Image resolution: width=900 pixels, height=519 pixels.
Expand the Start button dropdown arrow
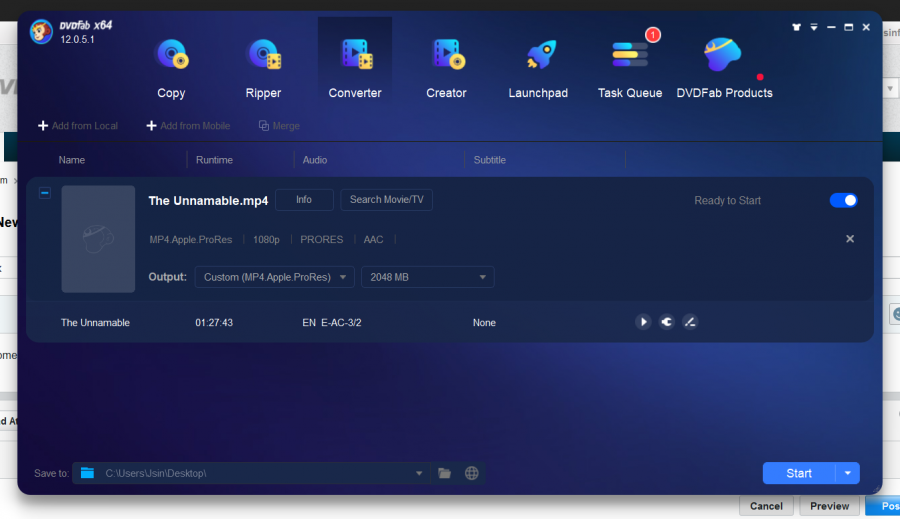(x=848, y=473)
